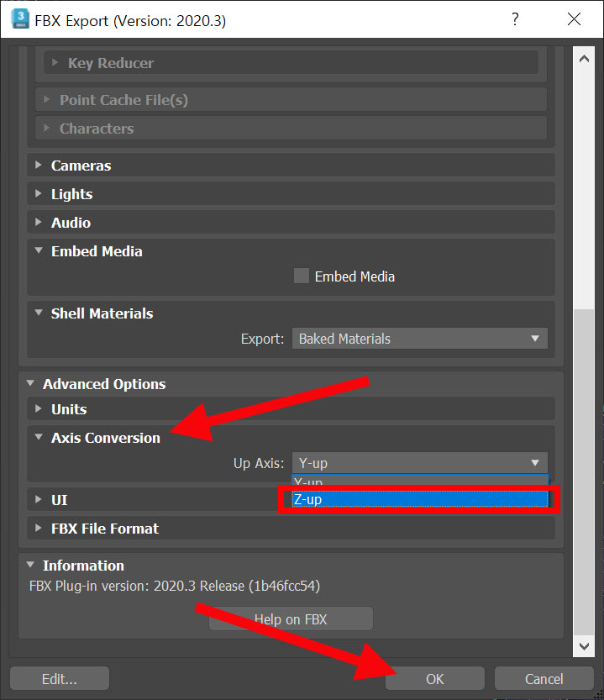This screenshot has height=700, width=604.
Task: Confirm export with the OK button
Action: [x=435, y=679]
